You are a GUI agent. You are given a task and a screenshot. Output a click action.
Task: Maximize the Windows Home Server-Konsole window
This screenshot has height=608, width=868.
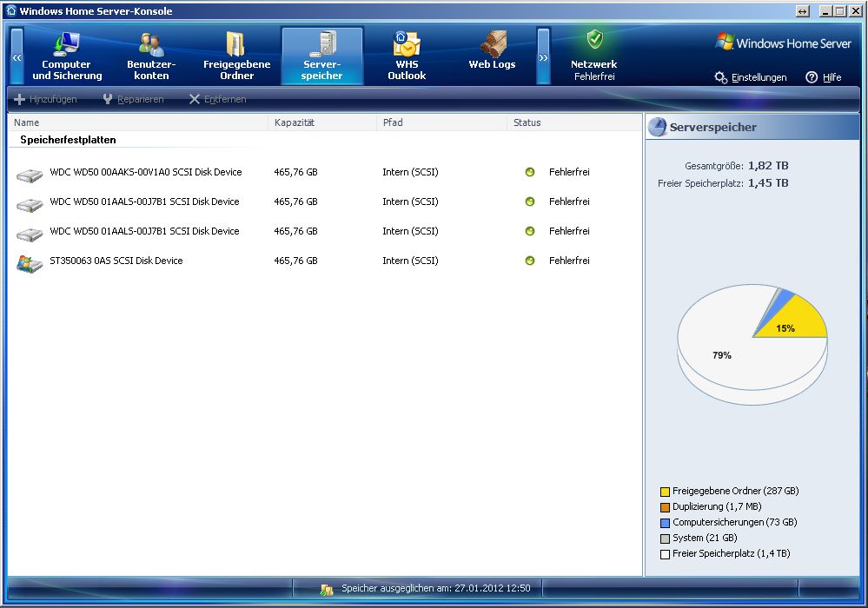click(x=840, y=11)
